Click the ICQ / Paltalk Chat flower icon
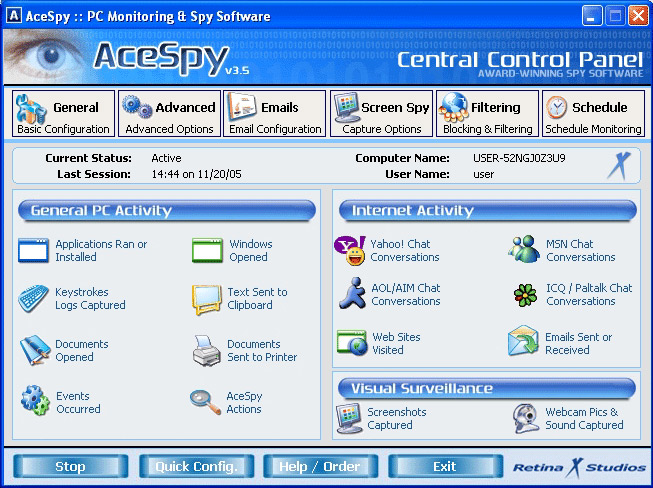This screenshot has height=488, width=653. (524, 294)
